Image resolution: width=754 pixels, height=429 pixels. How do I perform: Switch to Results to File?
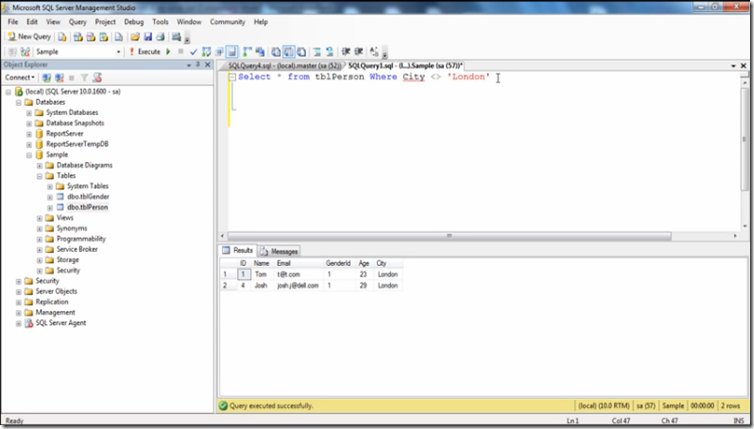302,51
